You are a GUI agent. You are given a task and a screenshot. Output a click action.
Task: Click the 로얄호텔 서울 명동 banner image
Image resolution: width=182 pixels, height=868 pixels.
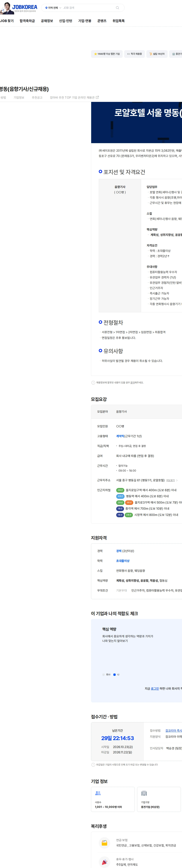point(136,123)
